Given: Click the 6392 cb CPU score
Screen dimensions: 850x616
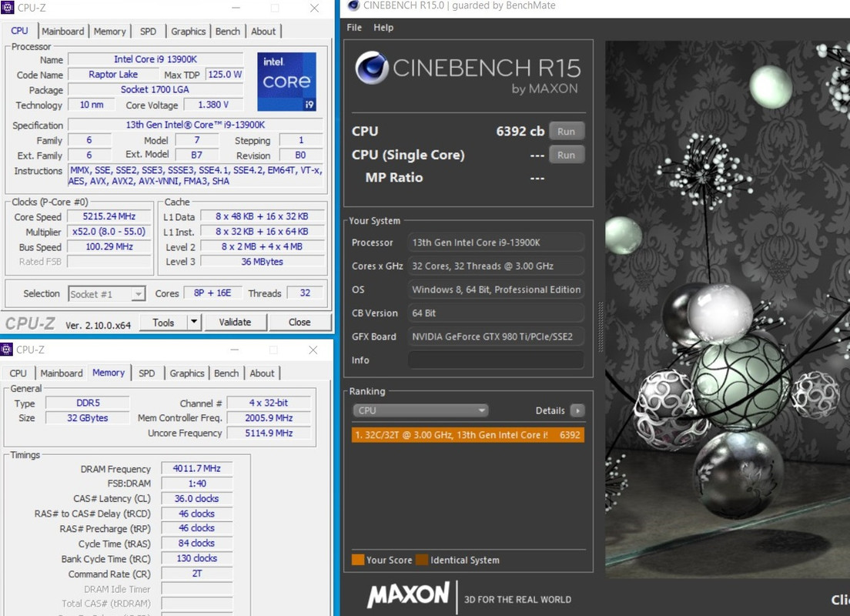Looking at the screenshot, I should 520,131.
